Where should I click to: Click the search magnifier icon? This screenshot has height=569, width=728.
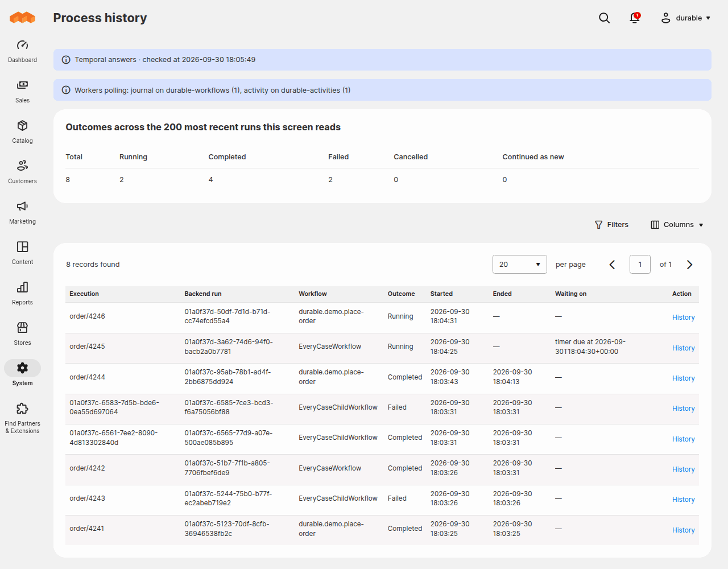(x=604, y=18)
